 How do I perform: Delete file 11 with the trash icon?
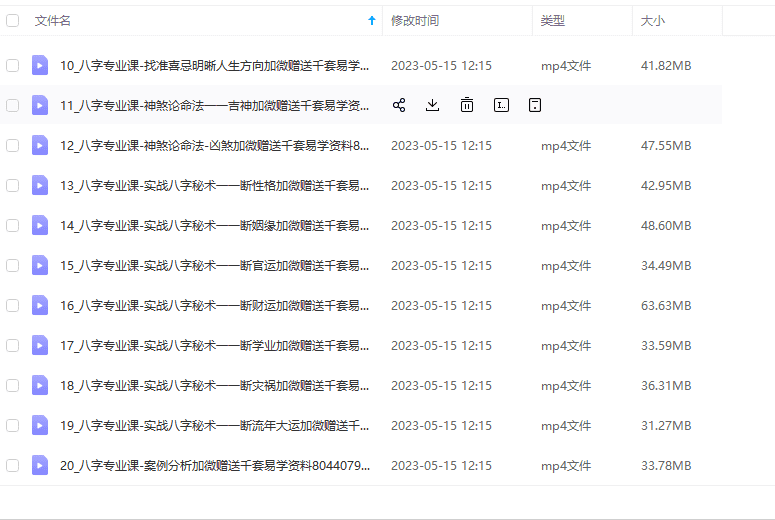467,105
